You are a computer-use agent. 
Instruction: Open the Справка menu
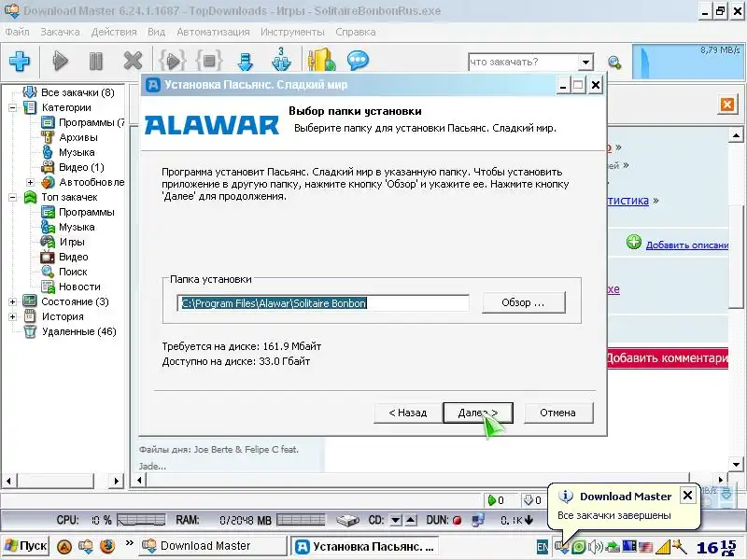[x=356, y=32]
